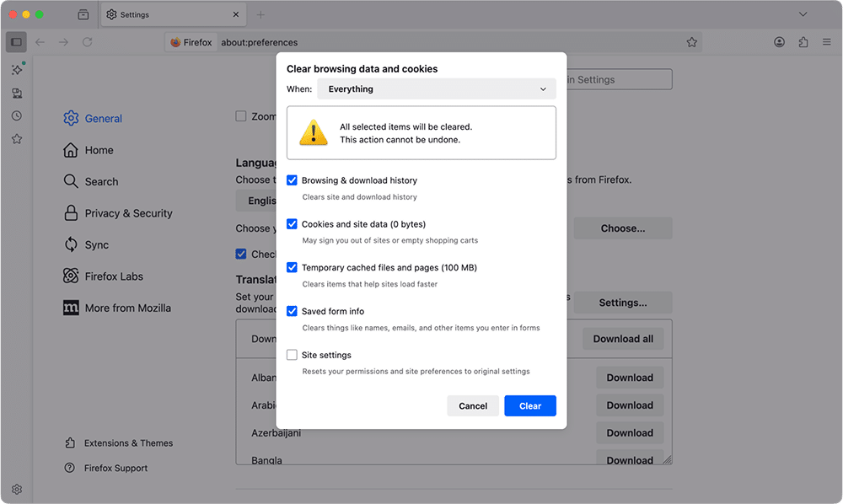Expand the list all tabs chevron
This screenshot has height=504, width=843.
[803, 14]
